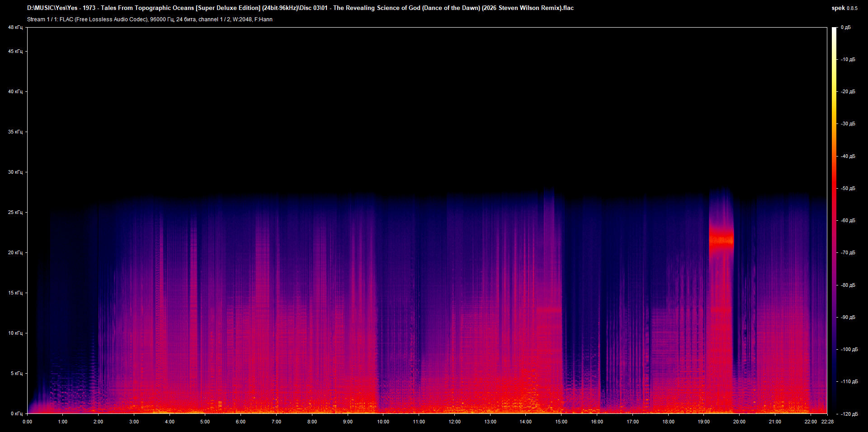The height and width of the screenshot is (432, 868).
Task: Click the -90 дБ scale label
Action: pos(848,318)
